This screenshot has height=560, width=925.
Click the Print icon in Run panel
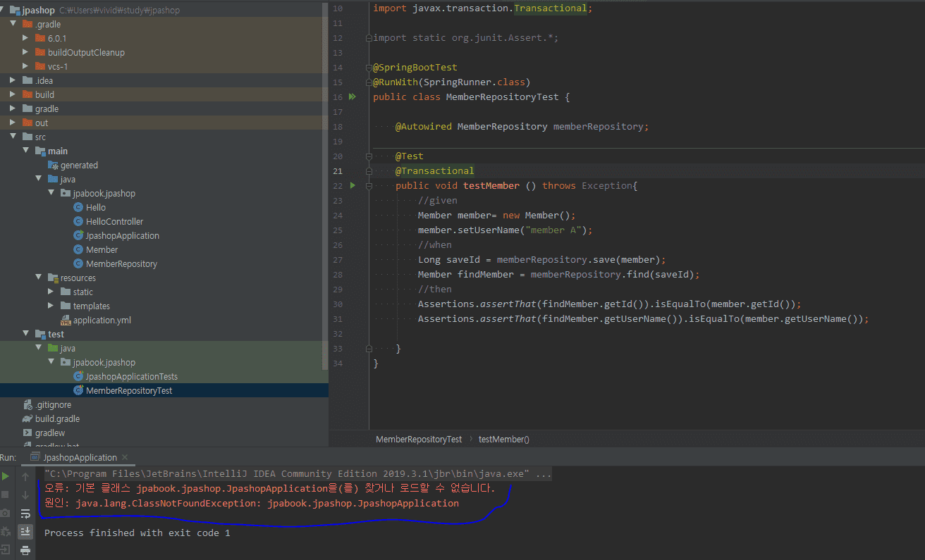pos(25,550)
